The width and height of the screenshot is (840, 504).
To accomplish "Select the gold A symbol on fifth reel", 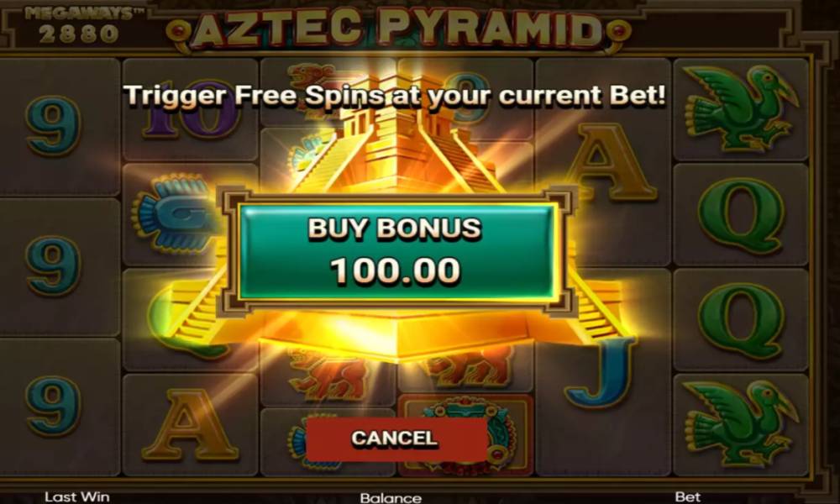I will 611,162.
